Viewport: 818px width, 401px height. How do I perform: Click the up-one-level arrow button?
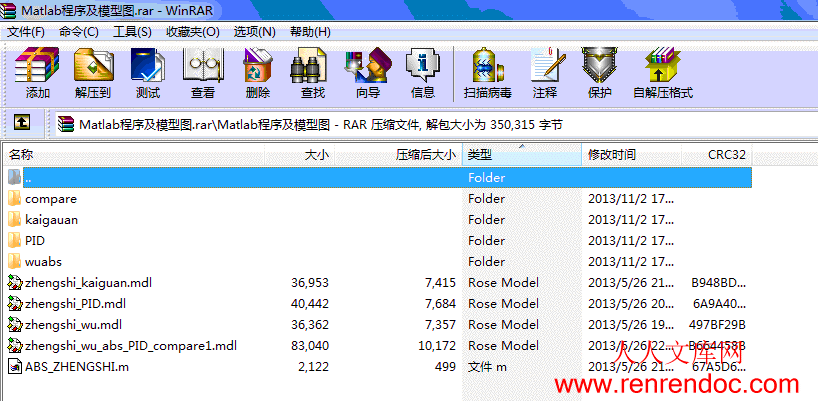(x=21, y=123)
